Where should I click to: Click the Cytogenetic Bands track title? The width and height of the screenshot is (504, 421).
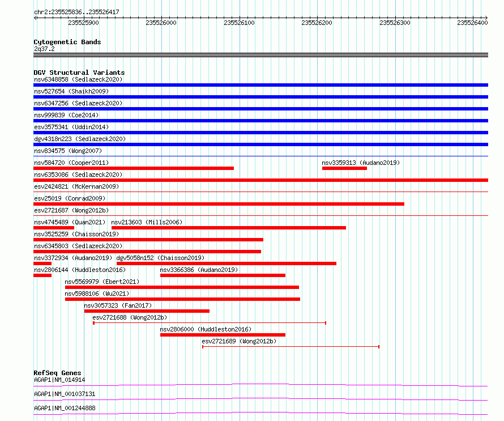(67, 42)
